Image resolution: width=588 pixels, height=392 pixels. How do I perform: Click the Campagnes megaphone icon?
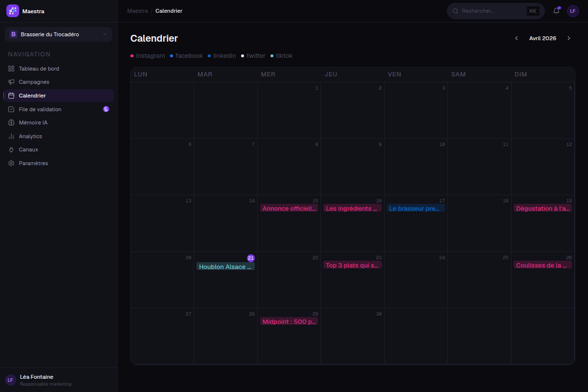tap(11, 82)
